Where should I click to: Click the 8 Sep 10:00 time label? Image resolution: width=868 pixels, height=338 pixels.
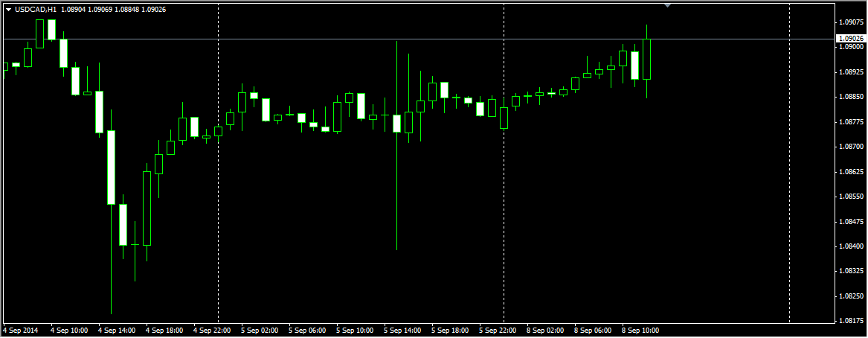[x=640, y=331]
